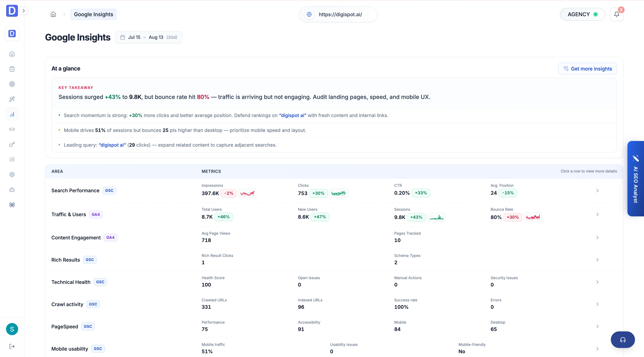
Task: Expand the sidebar with the arrow toggle
Action: (x=24, y=11)
